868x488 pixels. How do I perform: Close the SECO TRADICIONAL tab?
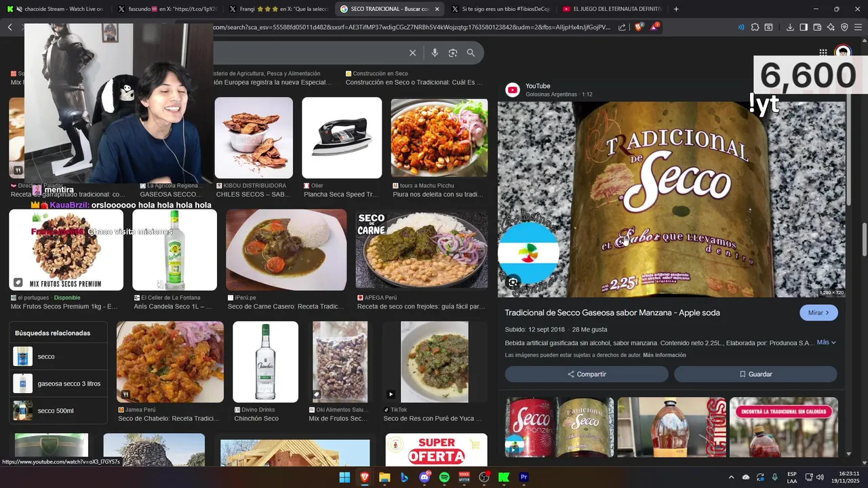click(x=437, y=9)
